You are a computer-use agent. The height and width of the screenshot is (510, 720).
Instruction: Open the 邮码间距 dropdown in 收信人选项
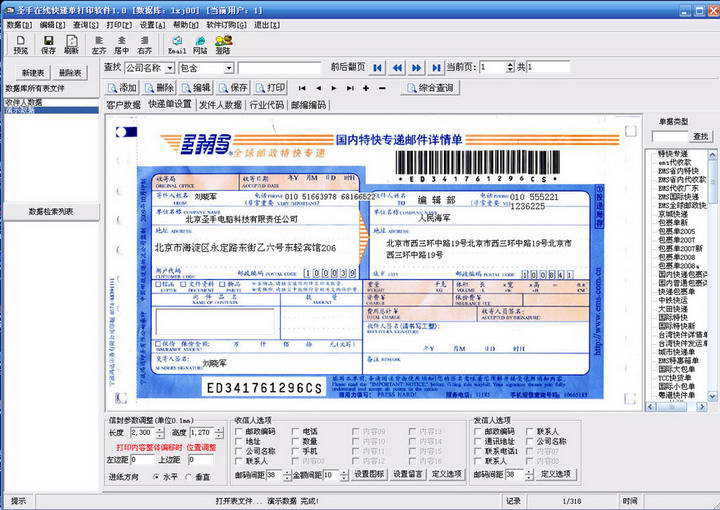point(285,474)
